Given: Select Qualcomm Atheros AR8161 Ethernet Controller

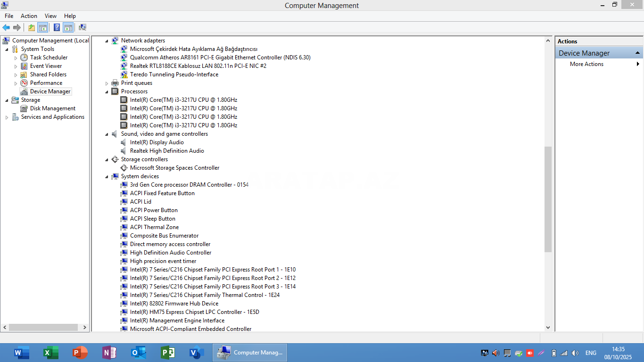Looking at the screenshot, I should [220, 58].
